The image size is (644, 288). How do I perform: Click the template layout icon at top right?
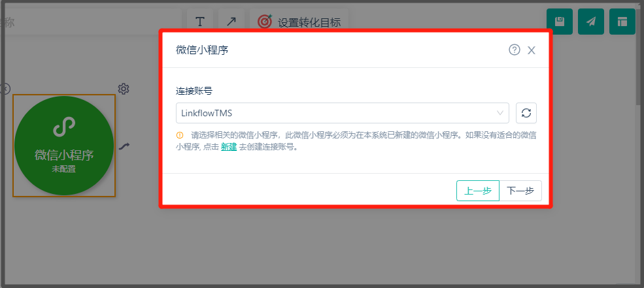click(x=622, y=22)
